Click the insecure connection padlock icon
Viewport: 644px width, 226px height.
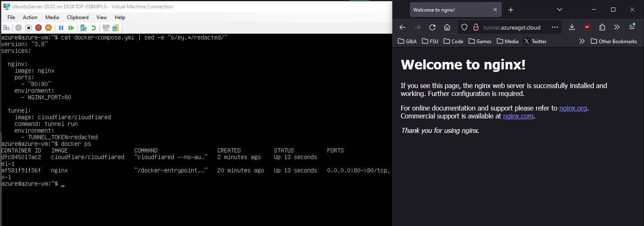tap(476, 27)
